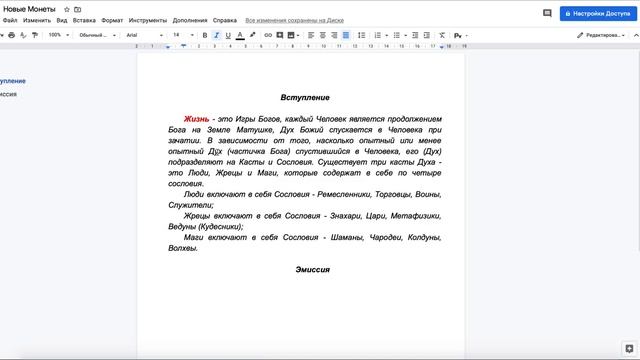Click the Clear formatting icon
The image size is (640, 360).
point(442,36)
